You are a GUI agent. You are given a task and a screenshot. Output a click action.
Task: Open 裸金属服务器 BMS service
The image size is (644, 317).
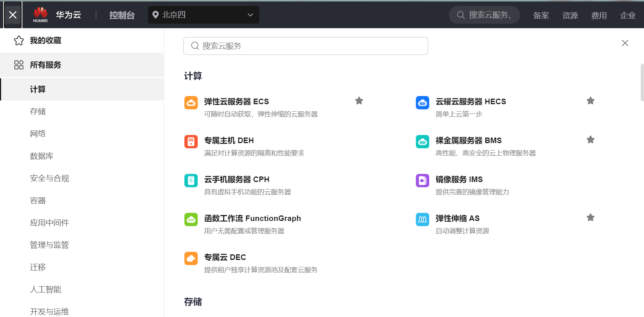coord(469,141)
